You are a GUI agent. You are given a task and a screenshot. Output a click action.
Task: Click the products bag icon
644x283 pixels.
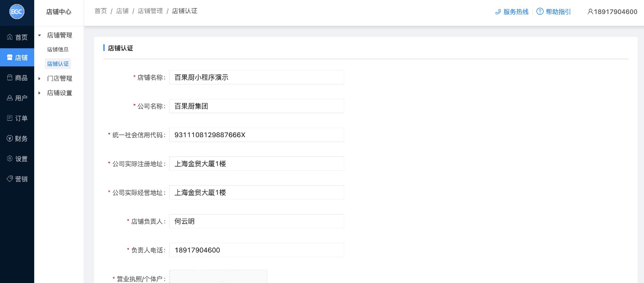click(x=10, y=77)
